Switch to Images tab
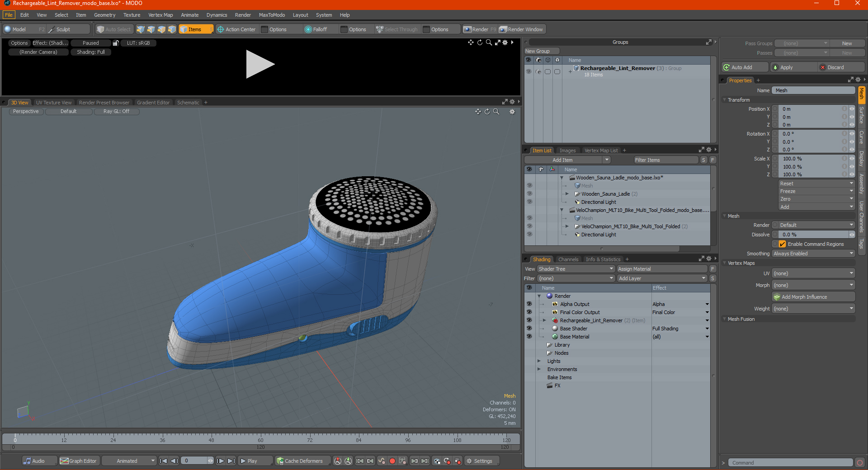This screenshot has height=470, width=868. pyautogui.click(x=567, y=150)
